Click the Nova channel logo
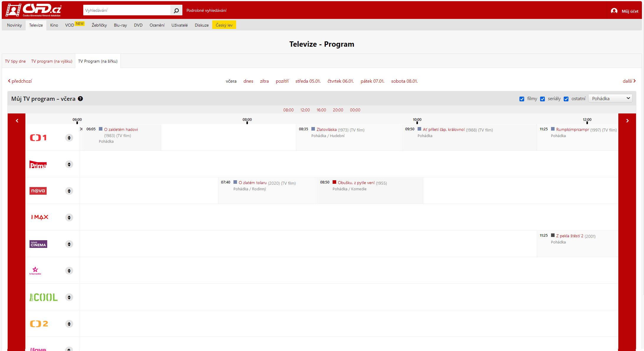Screen dimensions: 644x351 click(x=38, y=191)
